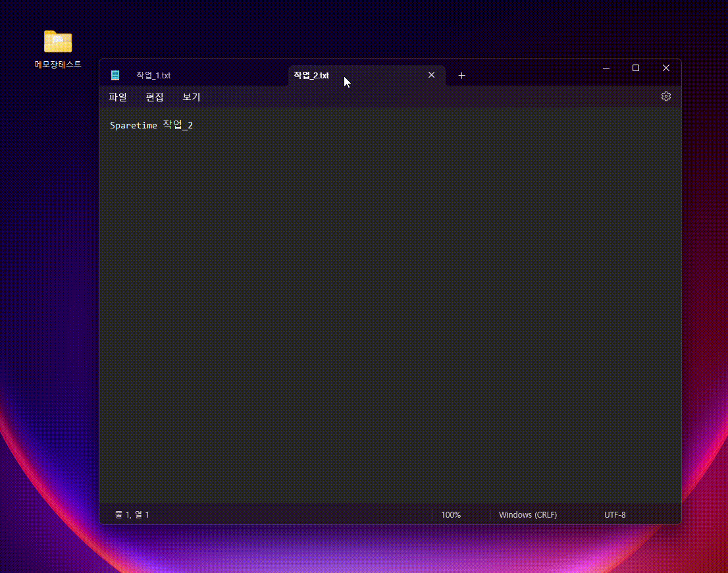Click the Notepad app icon in title bar
Image resolution: width=728 pixels, height=573 pixels.
click(115, 75)
